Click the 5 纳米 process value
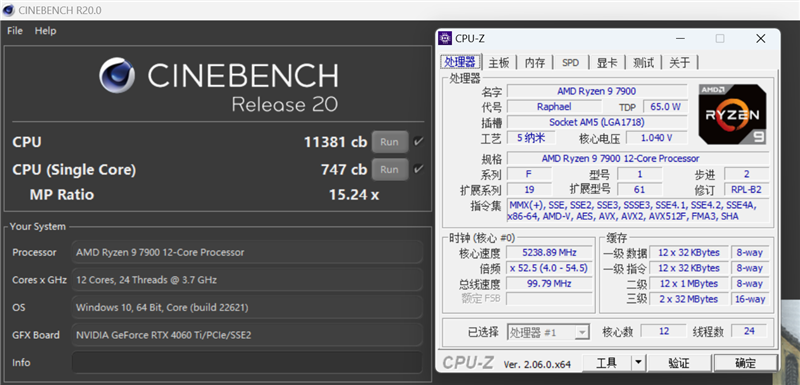This screenshot has height=385, width=800. point(531,138)
